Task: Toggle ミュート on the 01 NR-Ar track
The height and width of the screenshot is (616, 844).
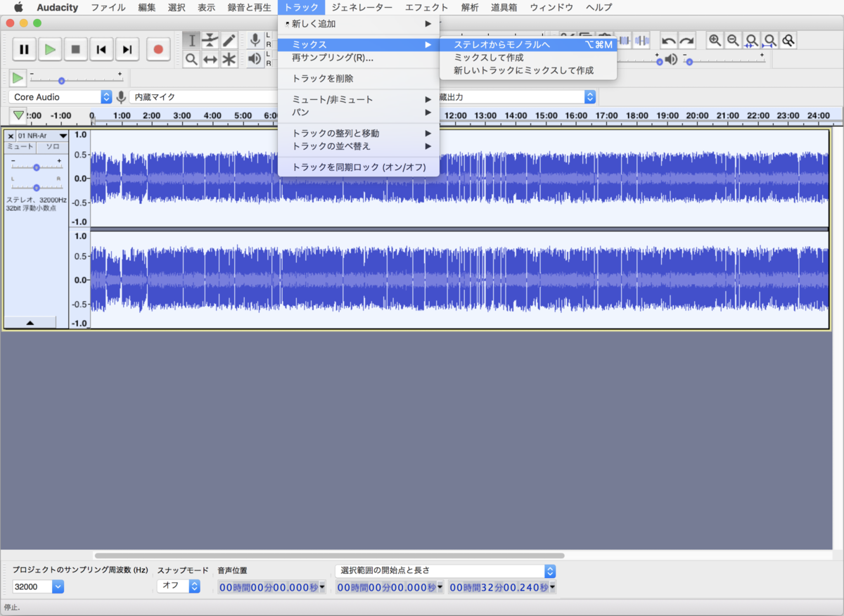Action: pos(20,147)
